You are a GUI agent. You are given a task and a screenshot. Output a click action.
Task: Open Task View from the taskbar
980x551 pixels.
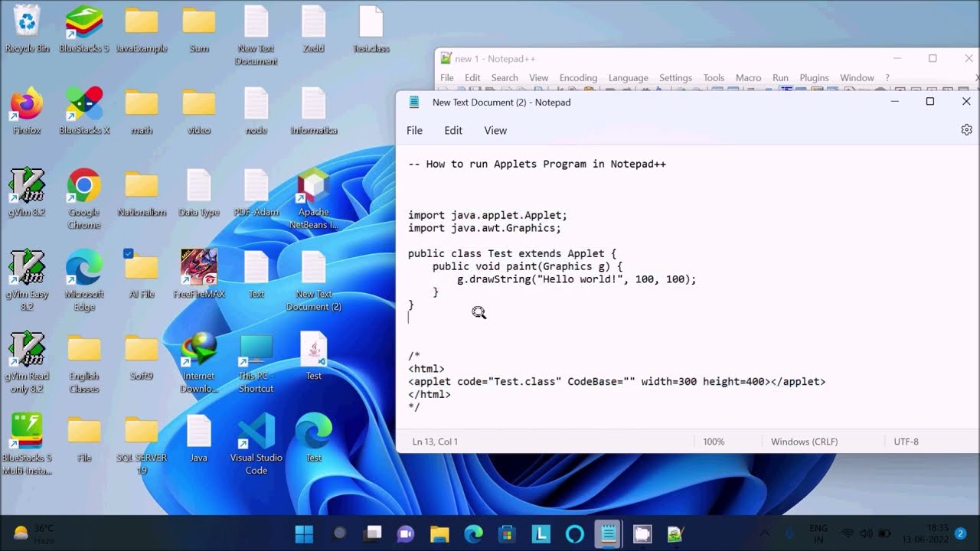(373, 533)
